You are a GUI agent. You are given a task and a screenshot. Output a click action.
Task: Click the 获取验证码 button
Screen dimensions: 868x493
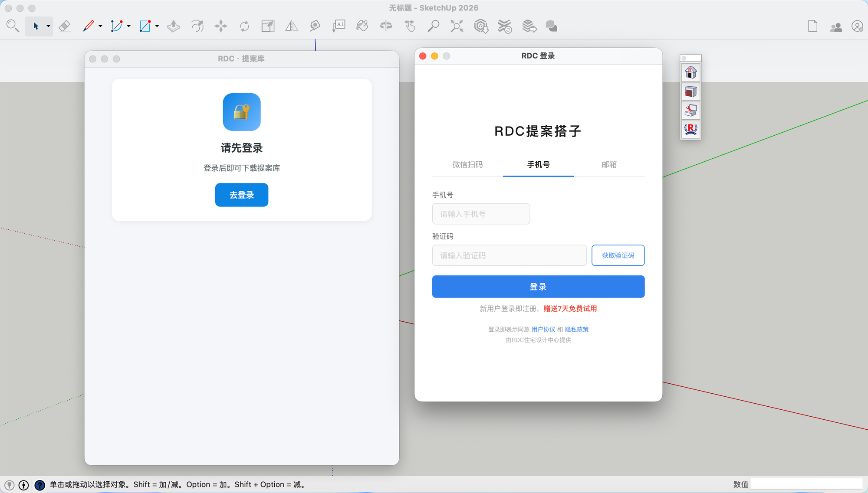[x=618, y=255]
